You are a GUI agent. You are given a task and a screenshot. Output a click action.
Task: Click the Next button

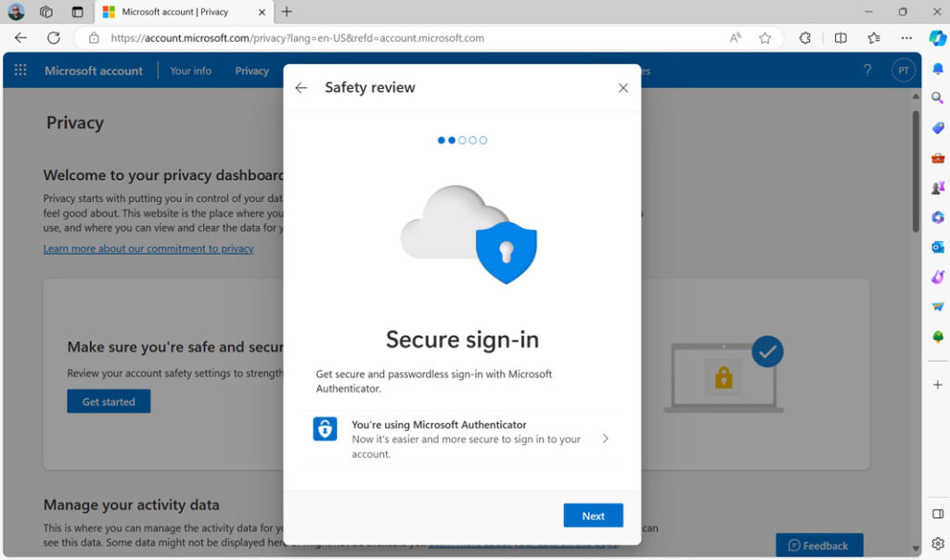[x=593, y=515]
